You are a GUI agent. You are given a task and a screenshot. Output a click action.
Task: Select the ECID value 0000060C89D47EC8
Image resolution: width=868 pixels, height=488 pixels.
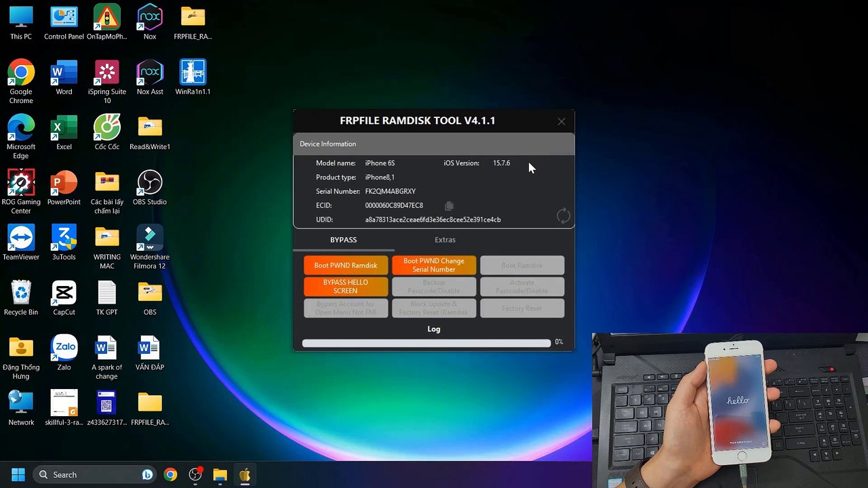pyautogui.click(x=394, y=205)
